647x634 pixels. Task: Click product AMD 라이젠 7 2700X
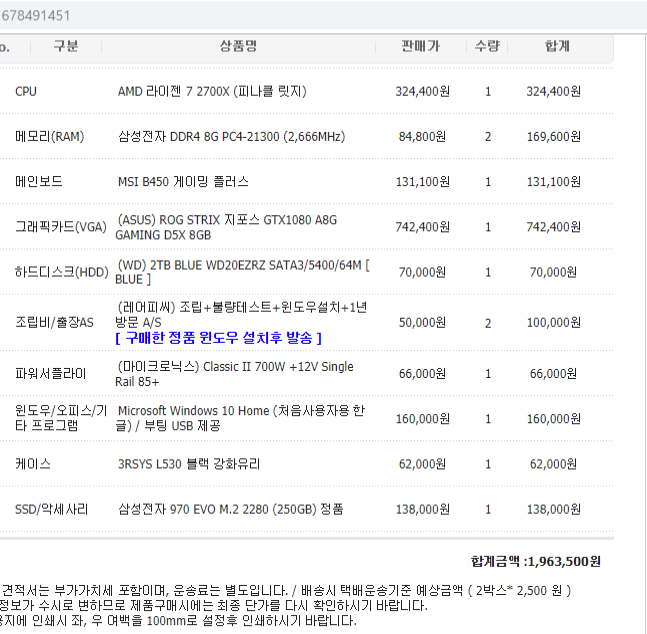click(212, 91)
